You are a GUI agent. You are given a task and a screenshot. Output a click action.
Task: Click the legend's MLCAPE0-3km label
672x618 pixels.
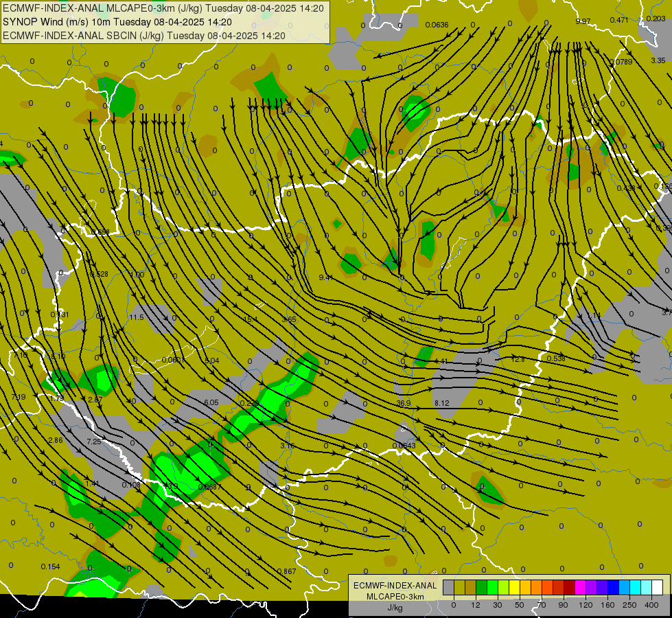[x=395, y=597]
